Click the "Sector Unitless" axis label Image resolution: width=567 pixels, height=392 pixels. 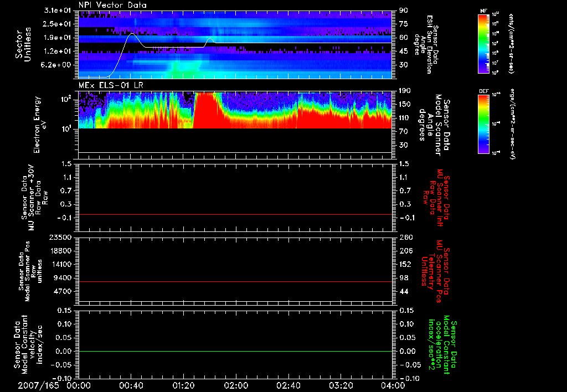tap(23, 44)
